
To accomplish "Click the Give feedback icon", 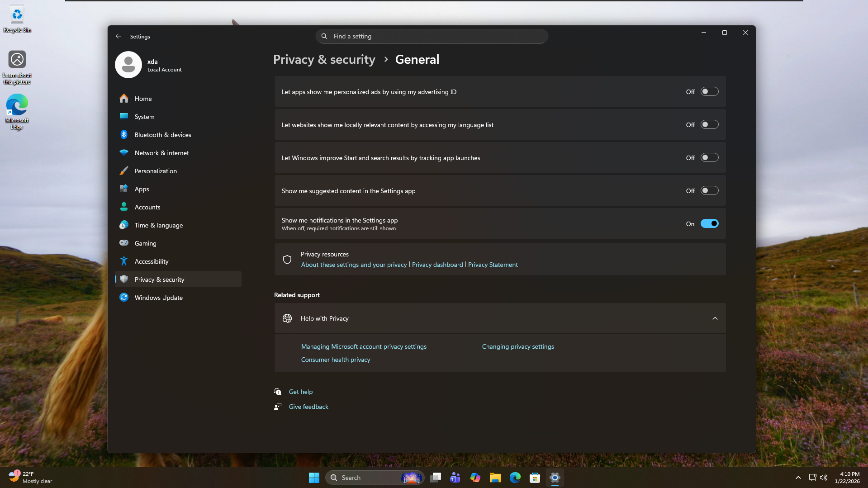I will pyautogui.click(x=278, y=407).
